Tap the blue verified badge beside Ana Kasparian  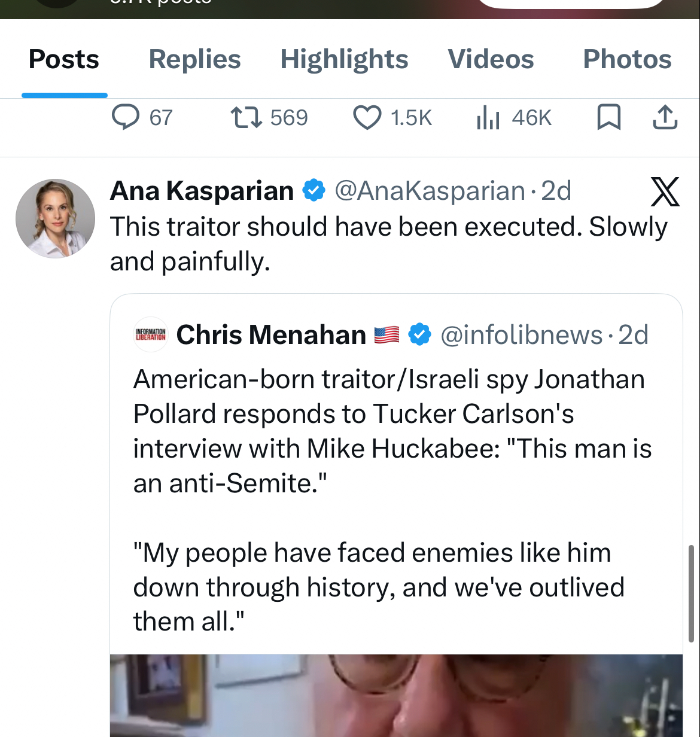coord(314,191)
